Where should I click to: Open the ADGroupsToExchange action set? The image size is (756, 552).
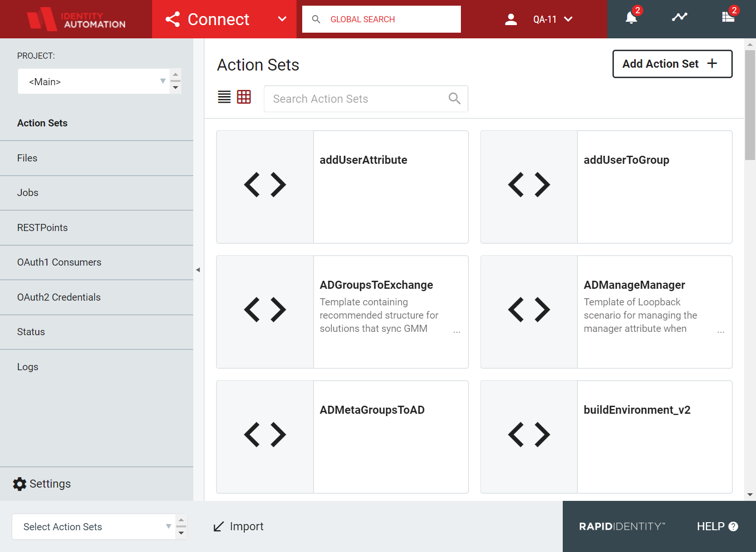tap(376, 285)
